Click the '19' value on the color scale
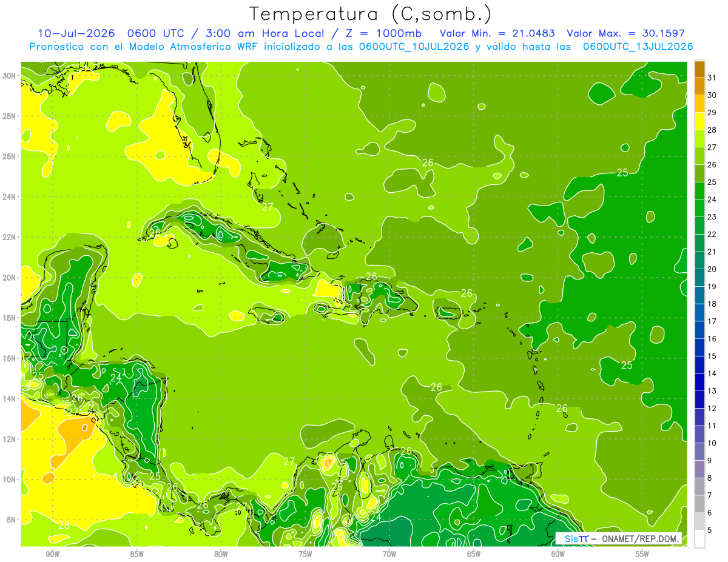 [x=712, y=286]
